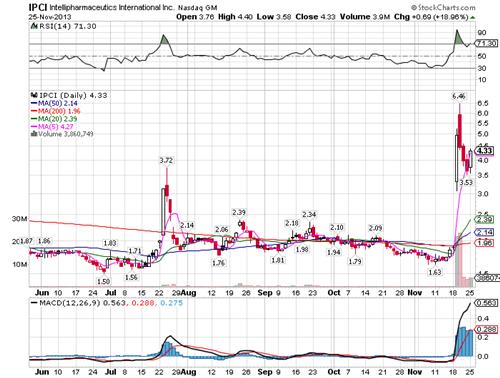Click the MA(200) 1.96 legend entry

point(55,111)
